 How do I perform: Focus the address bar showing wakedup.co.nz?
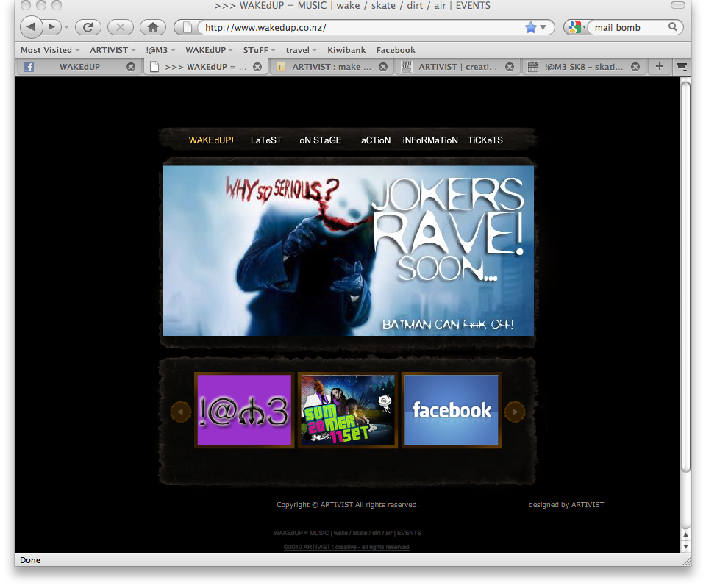pyautogui.click(x=363, y=27)
